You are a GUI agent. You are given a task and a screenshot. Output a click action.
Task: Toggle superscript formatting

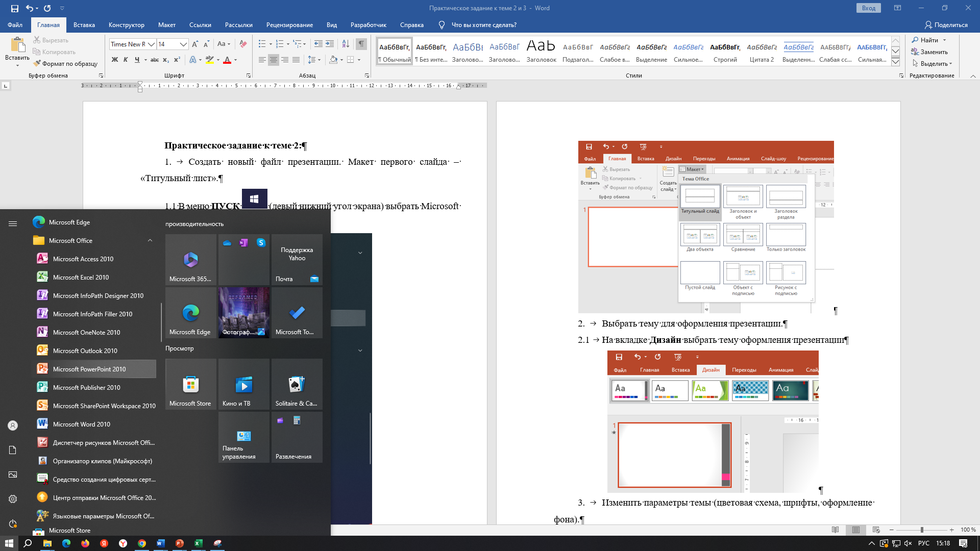tap(177, 60)
